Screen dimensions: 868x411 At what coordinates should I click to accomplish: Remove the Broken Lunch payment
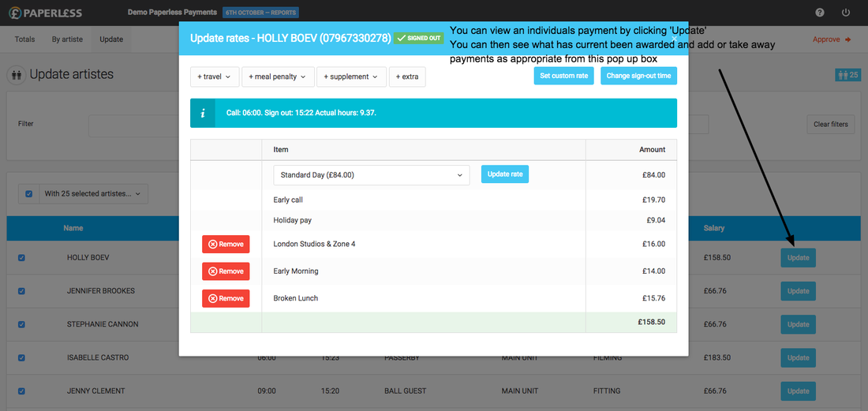[226, 298]
